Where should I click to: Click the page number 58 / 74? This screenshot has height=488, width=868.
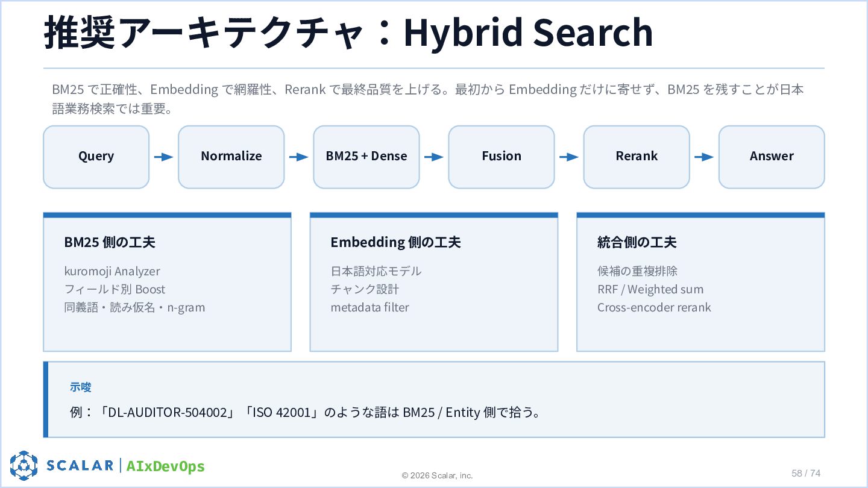point(806,473)
